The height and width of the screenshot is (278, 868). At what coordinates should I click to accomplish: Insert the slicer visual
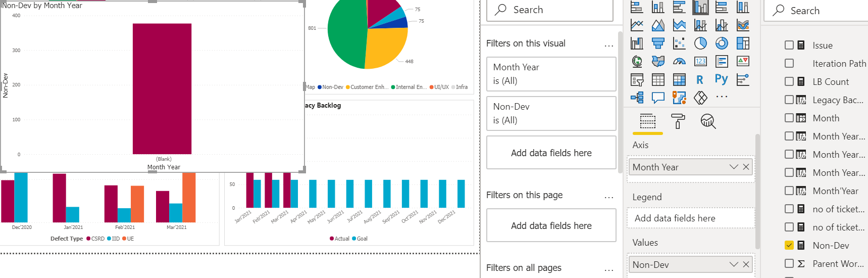[637, 80]
